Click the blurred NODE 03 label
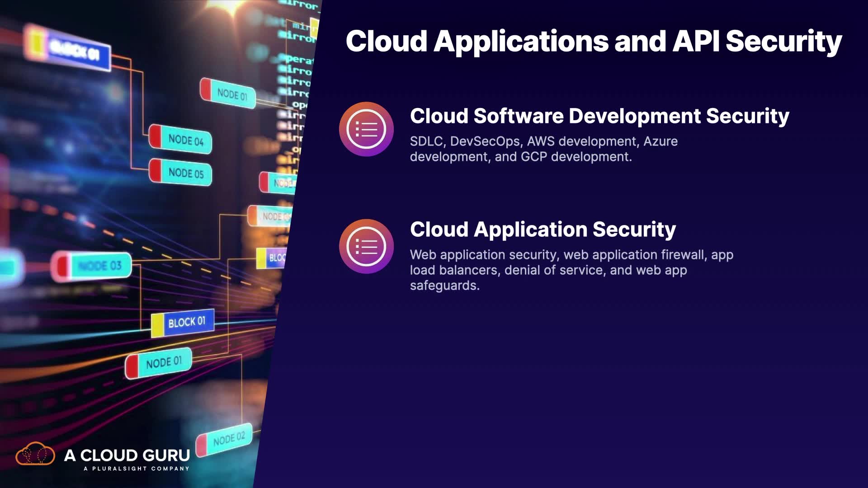Screen dimensions: 868x488 [x=99, y=266]
